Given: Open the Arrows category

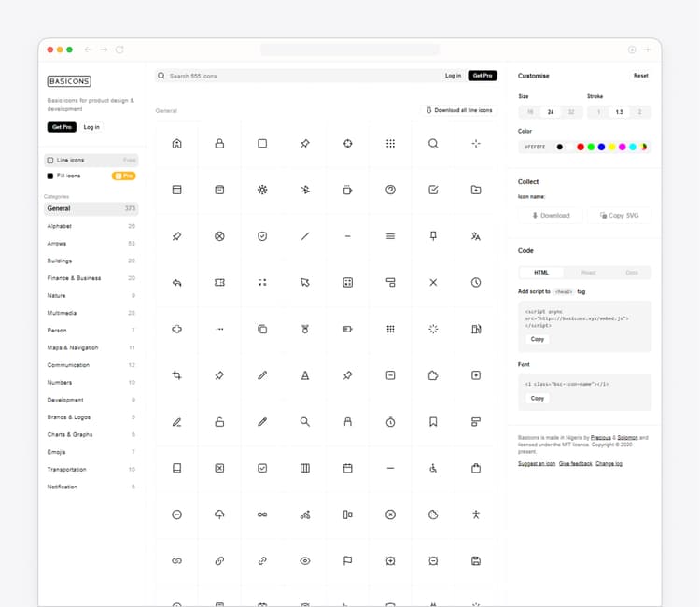Looking at the screenshot, I should click(x=60, y=244).
